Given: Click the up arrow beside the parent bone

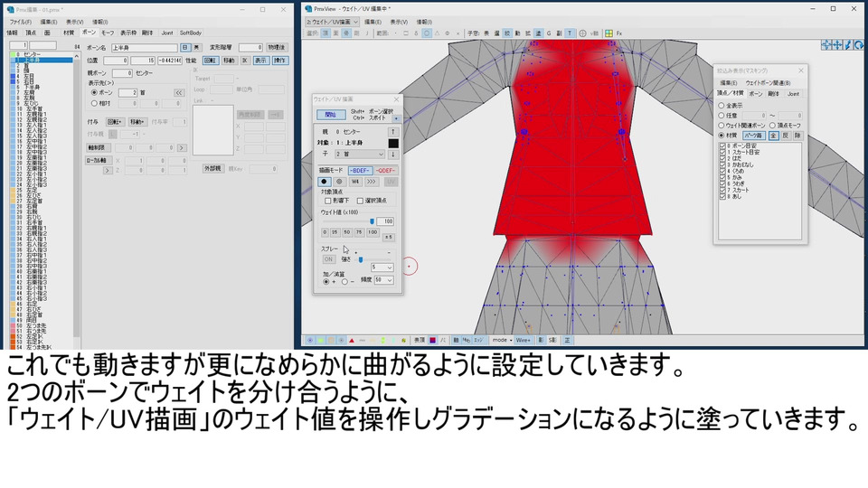Looking at the screenshot, I should (x=393, y=131).
